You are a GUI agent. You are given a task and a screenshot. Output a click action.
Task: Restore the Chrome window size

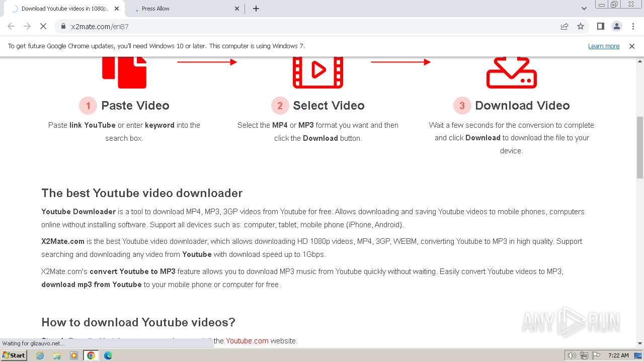tap(614, 5)
